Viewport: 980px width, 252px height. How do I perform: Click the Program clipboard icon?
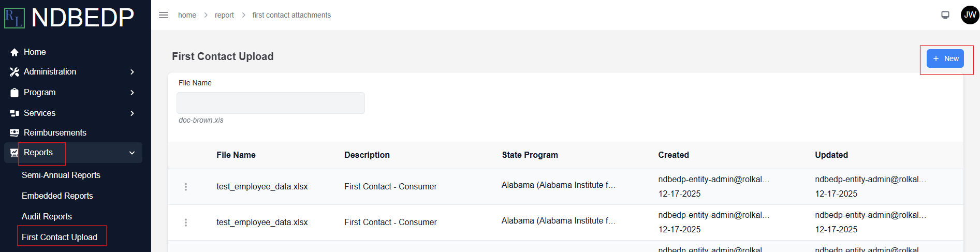[14, 93]
